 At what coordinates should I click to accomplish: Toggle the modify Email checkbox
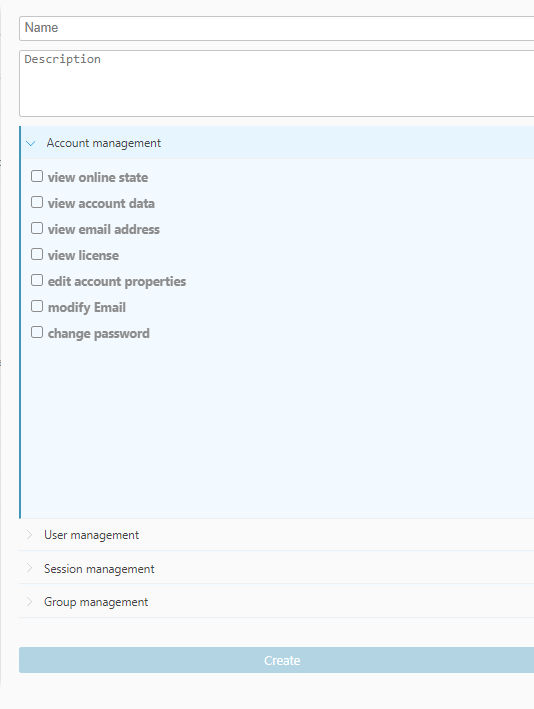click(37, 306)
